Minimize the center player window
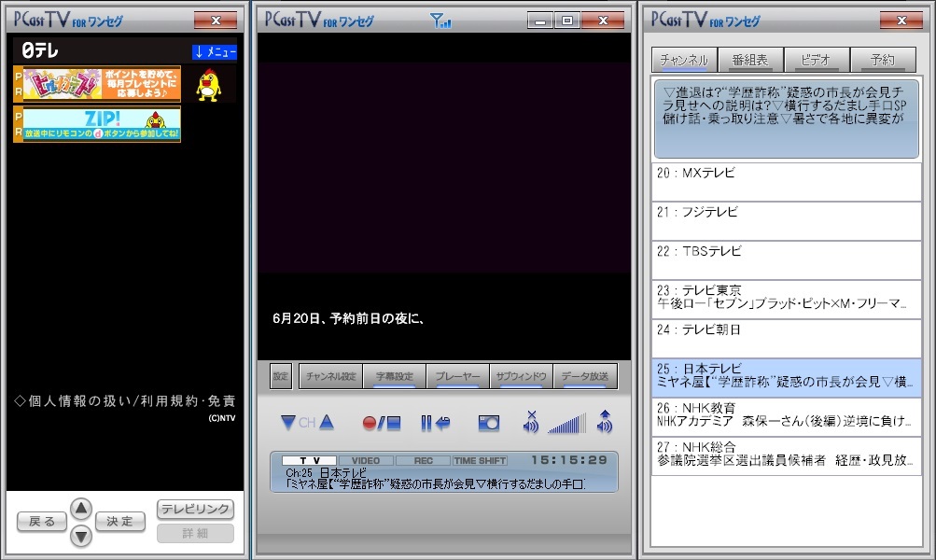This screenshot has width=936, height=560. pos(540,21)
